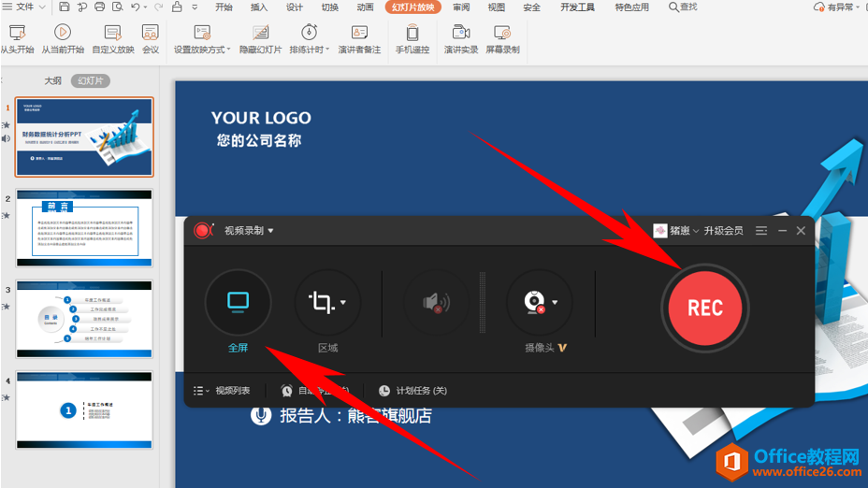Click the print icon in quick toolbar
Screen dimensions: 868x488
[100, 7]
